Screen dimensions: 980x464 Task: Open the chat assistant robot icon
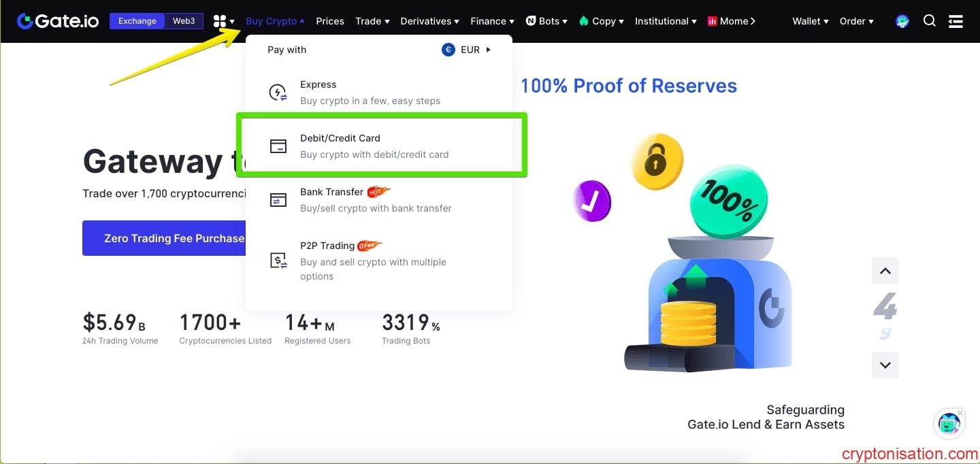[949, 424]
